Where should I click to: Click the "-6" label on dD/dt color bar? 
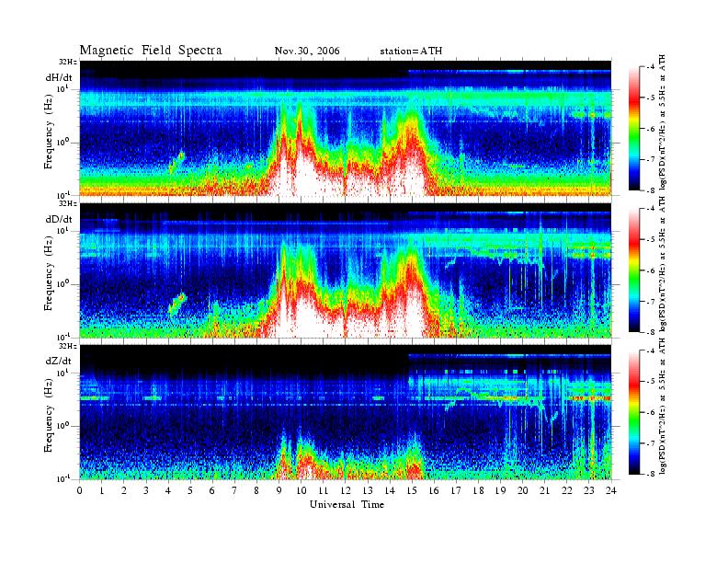(x=651, y=270)
